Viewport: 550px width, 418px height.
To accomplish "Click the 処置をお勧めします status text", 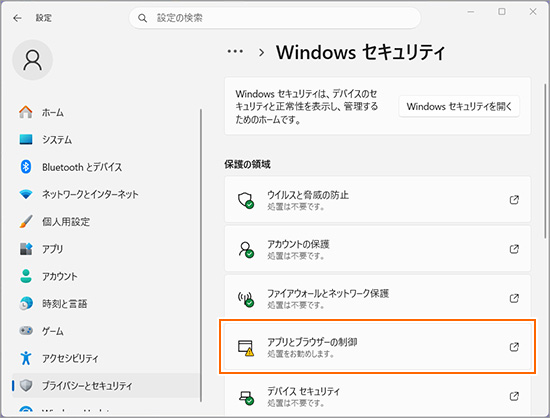I will 301,354.
